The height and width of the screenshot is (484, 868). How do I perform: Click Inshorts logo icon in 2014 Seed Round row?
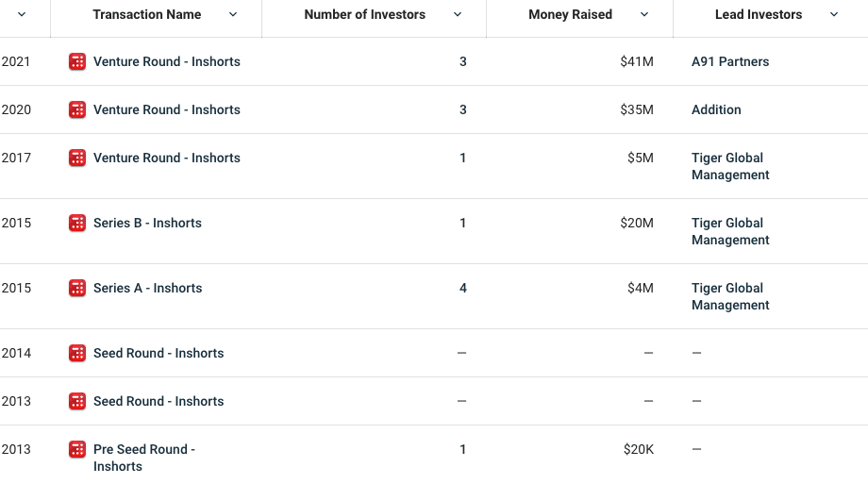pos(77,354)
